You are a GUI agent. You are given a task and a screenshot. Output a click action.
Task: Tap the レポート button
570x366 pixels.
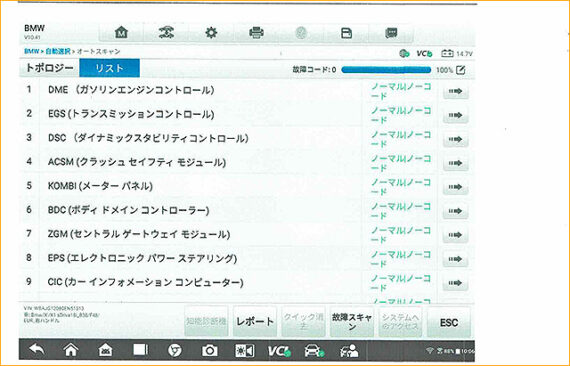(255, 322)
